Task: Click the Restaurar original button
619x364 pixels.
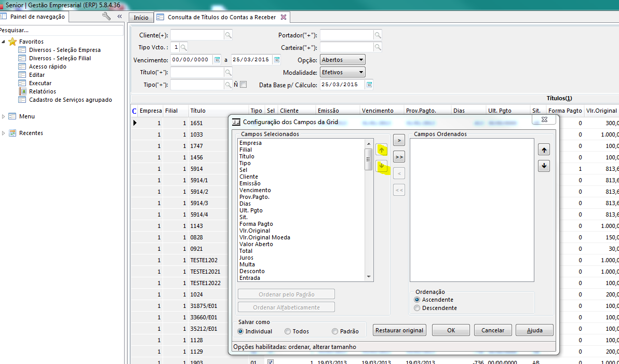Action: (399, 330)
